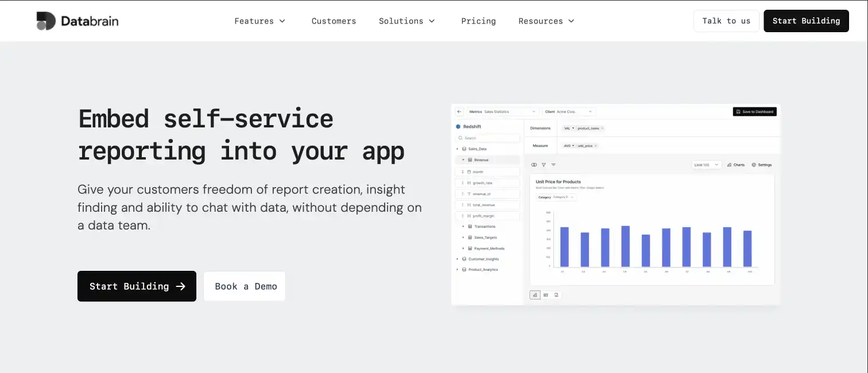Image resolution: width=868 pixels, height=373 pixels.
Task: Click the Databrain logo
Action: coord(77,21)
